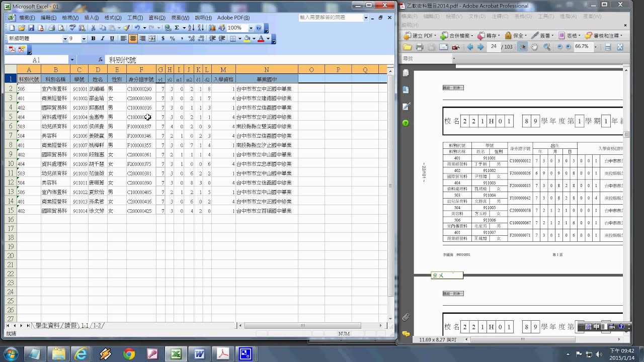The height and width of the screenshot is (362, 644).
Task: Open Acrobat's 66.7% zoom dropdown arrow
Action: coord(595,47)
